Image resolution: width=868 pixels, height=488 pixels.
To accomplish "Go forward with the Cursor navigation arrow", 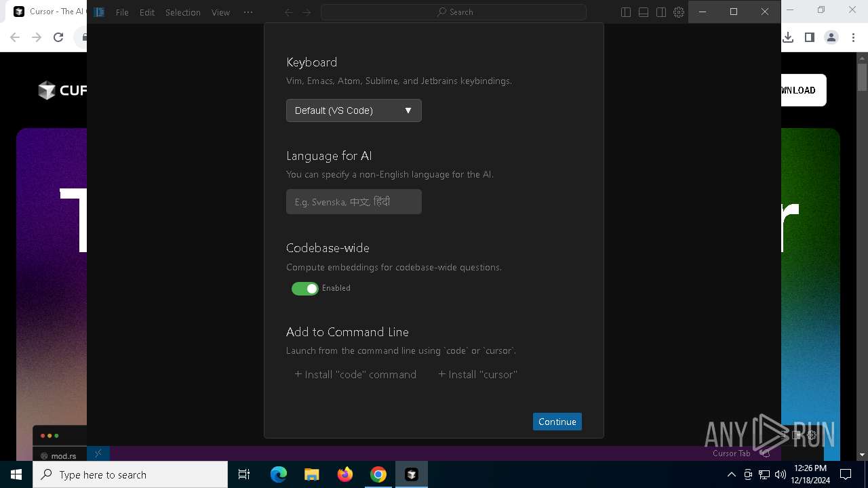I will [307, 12].
